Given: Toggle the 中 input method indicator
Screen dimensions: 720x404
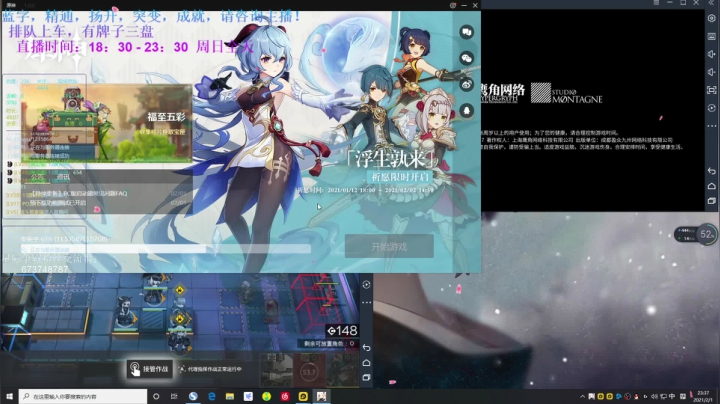Looking at the screenshot, I should tap(672, 396).
